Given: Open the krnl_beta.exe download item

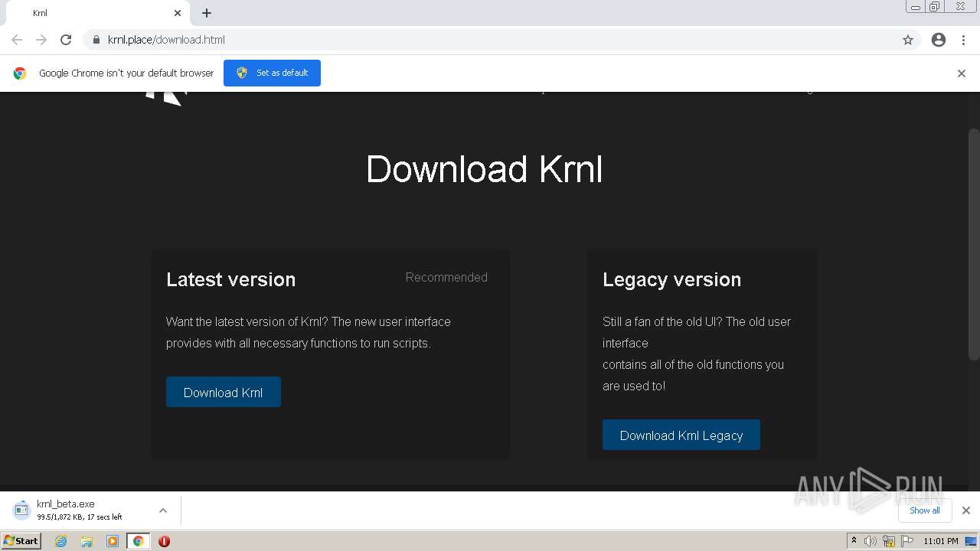Looking at the screenshot, I should [80, 510].
